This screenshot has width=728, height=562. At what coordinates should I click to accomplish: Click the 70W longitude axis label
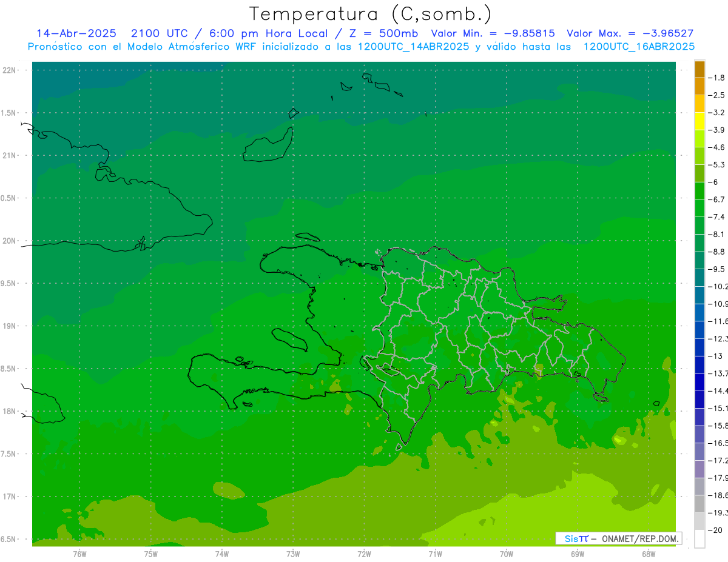point(506,554)
